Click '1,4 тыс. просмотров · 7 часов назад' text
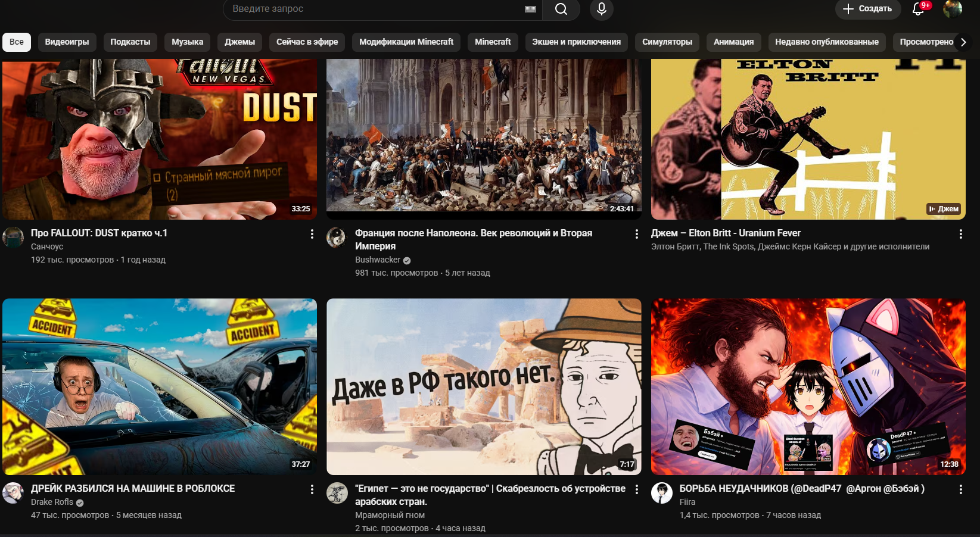The image size is (980, 537). tap(750, 515)
